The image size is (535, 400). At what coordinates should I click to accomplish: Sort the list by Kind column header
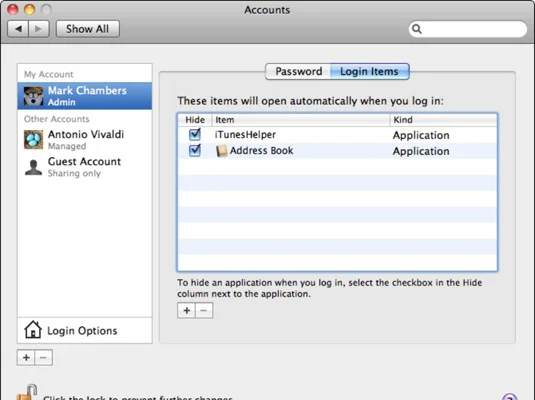(443, 120)
